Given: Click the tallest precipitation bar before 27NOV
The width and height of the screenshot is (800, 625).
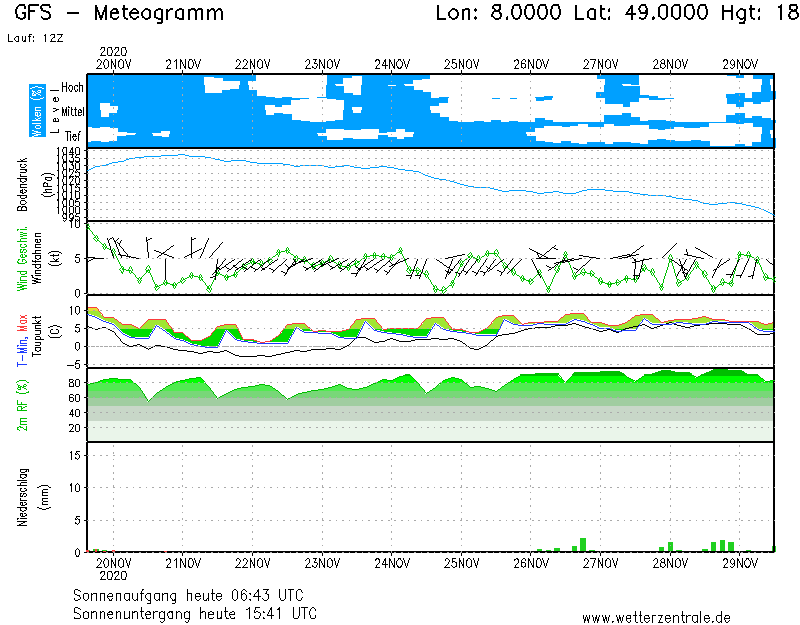Looking at the screenshot, I should pyautogui.click(x=583, y=545).
